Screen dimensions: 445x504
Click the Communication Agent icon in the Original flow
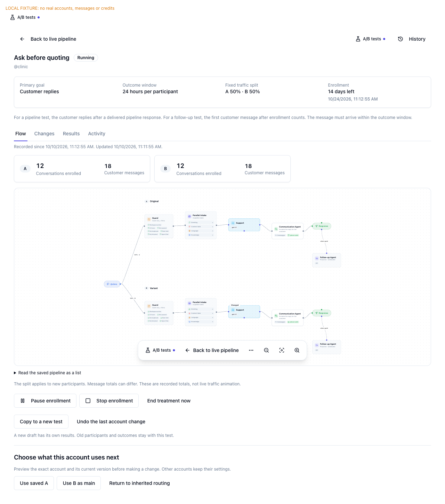[276, 229]
